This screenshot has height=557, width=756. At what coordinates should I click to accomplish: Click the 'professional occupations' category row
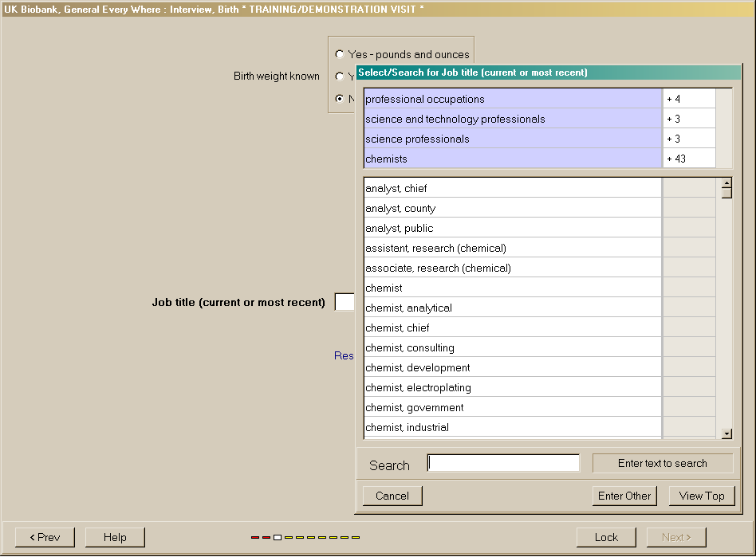tap(512, 100)
